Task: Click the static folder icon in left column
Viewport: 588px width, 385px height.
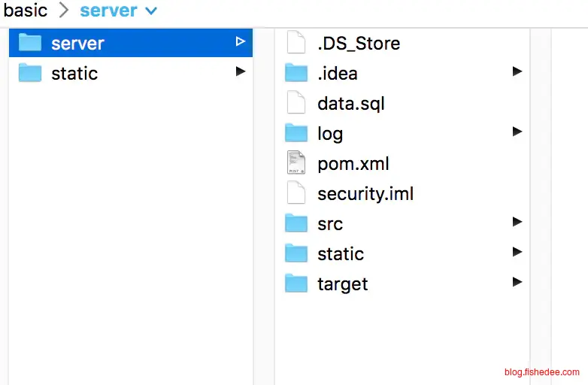Action: (x=30, y=73)
